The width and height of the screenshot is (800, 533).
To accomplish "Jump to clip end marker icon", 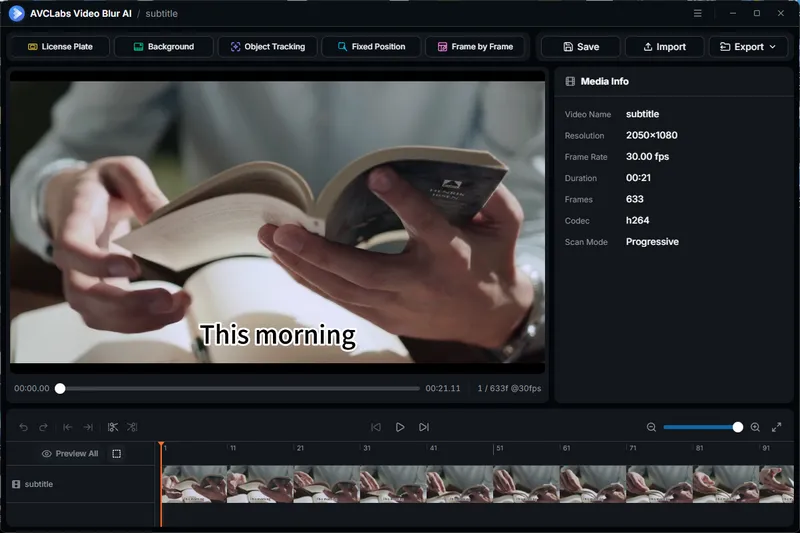I will 88,427.
